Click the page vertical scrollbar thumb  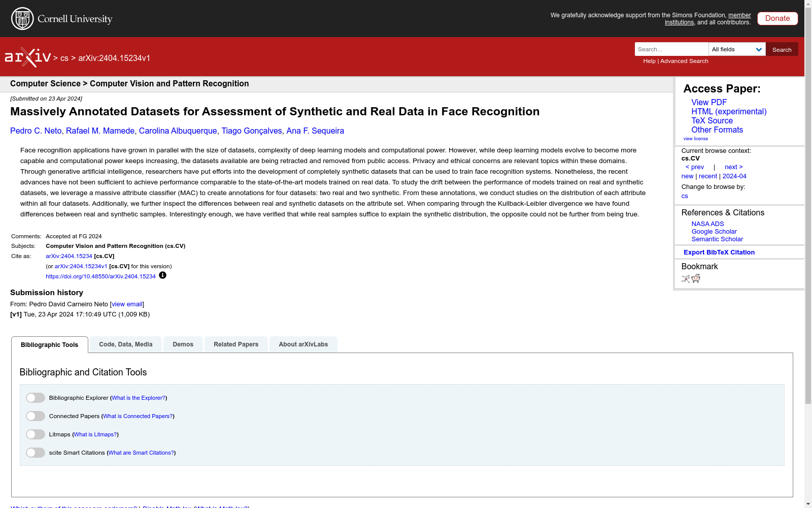[x=808, y=206]
